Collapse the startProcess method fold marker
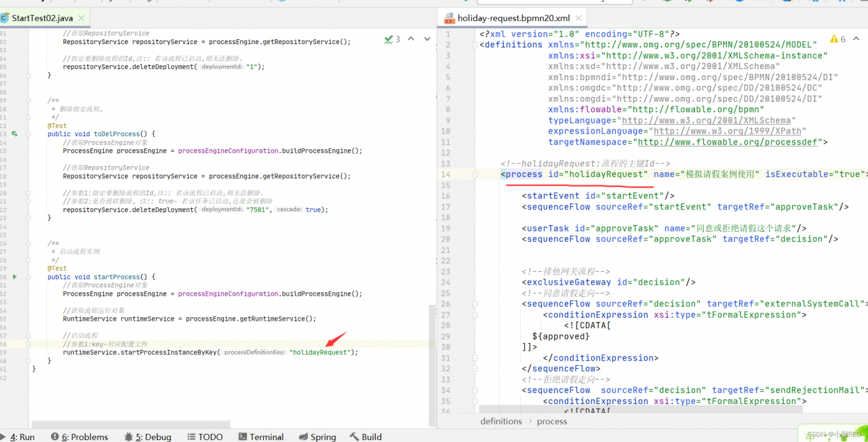 pos(28,277)
